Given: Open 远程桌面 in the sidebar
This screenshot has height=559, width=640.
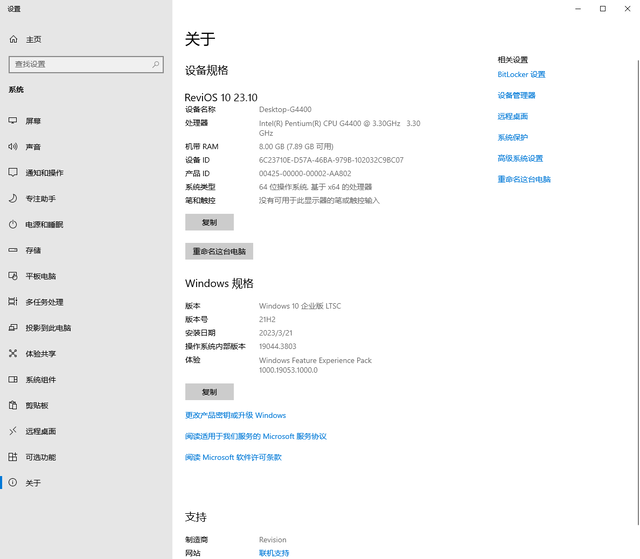Looking at the screenshot, I should 40,431.
